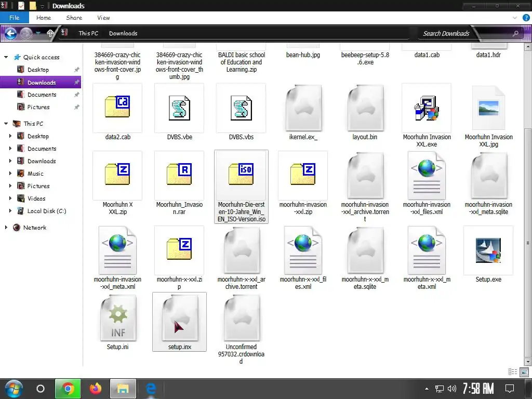Image resolution: width=532 pixels, height=399 pixels.
Task: Select moorhuhn-invasion-xxl_meta.sqlite icon
Action: (488, 176)
